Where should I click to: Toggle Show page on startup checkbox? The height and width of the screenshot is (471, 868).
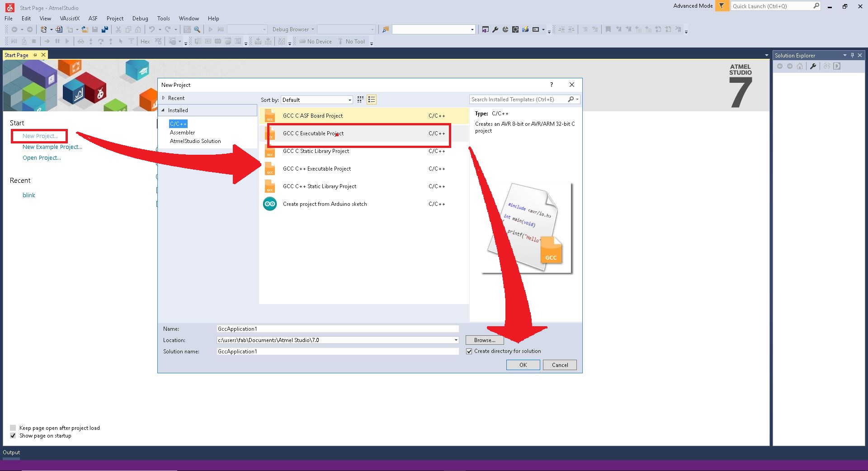pos(13,436)
